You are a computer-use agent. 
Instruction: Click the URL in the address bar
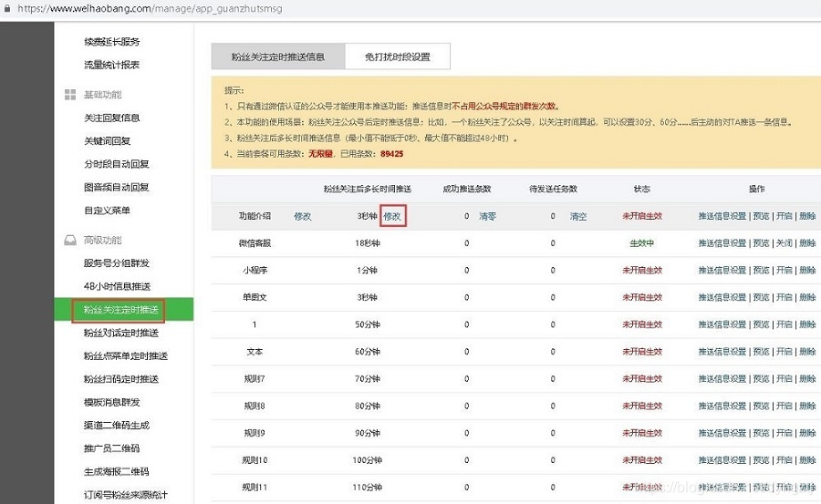point(150,9)
